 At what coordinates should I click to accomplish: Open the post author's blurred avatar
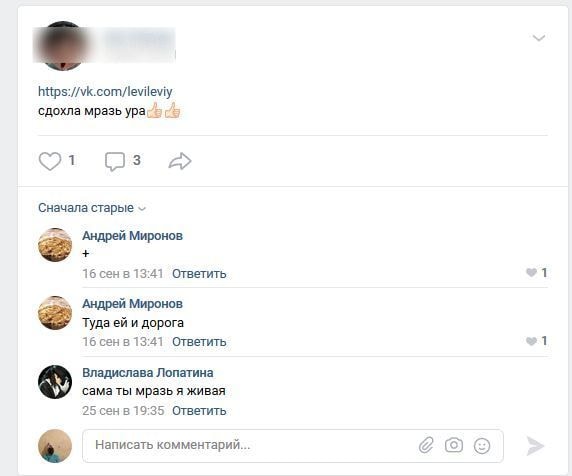pyautogui.click(x=63, y=46)
